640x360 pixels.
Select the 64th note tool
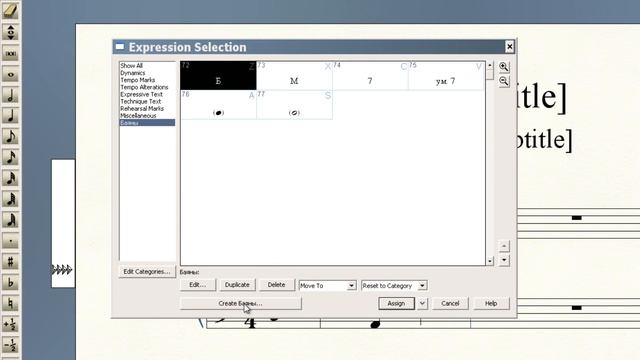11,199
